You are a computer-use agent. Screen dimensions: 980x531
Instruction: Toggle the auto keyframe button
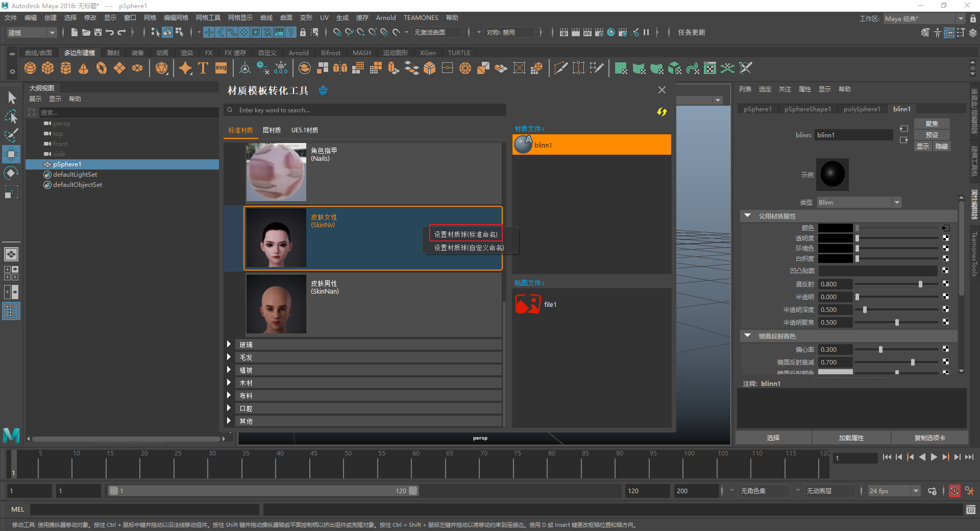coord(954,491)
